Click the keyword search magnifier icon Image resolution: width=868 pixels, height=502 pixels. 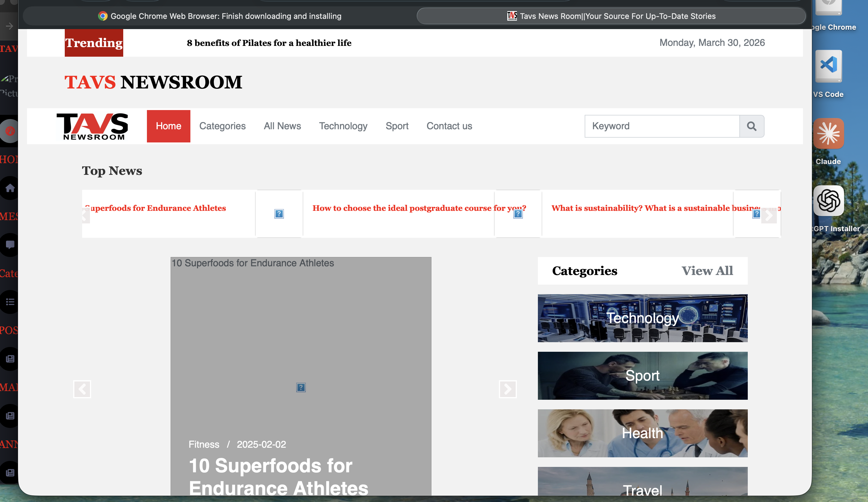[752, 126]
